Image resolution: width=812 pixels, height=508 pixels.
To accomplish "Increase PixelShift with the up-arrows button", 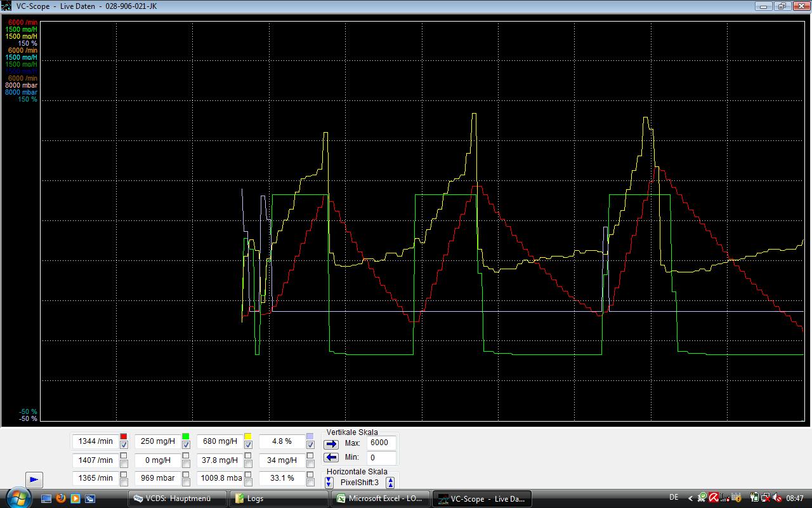I will (391, 483).
